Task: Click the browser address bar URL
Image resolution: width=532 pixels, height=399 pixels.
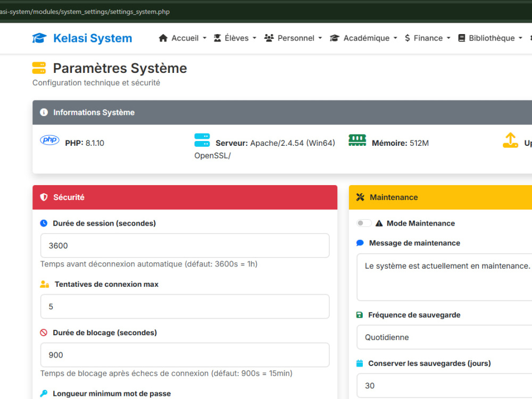Action: coord(85,12)
